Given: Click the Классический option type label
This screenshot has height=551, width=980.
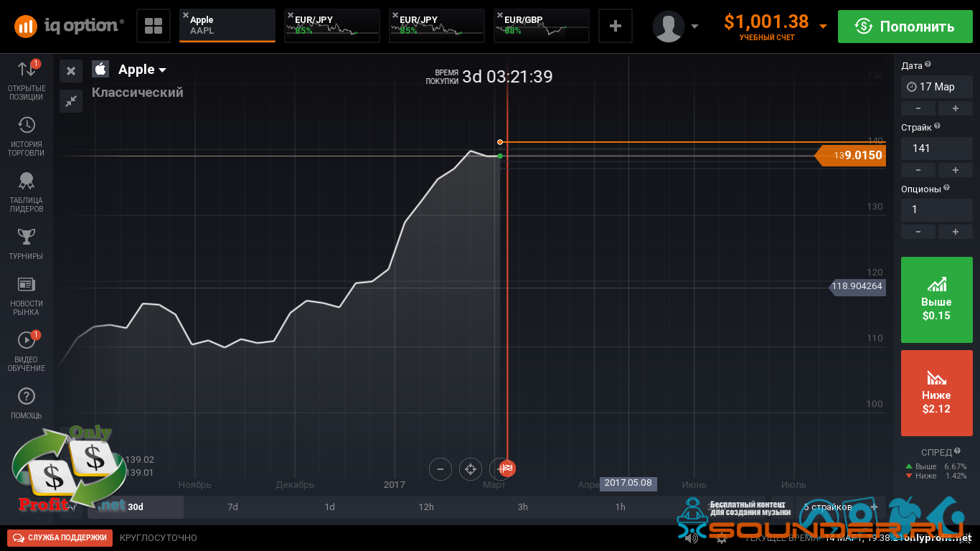Looking at the screenshot, I should [138, 93].
